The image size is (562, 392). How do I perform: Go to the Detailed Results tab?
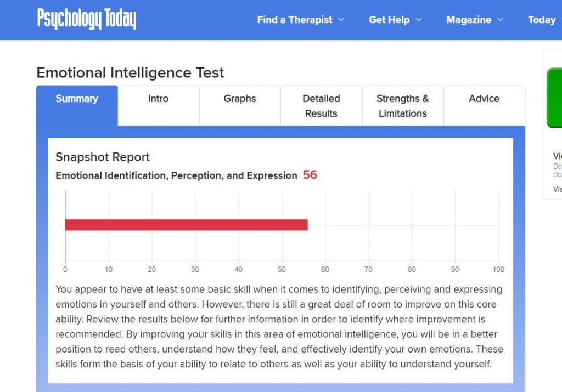pyautogui.click(x=321, y=106)
